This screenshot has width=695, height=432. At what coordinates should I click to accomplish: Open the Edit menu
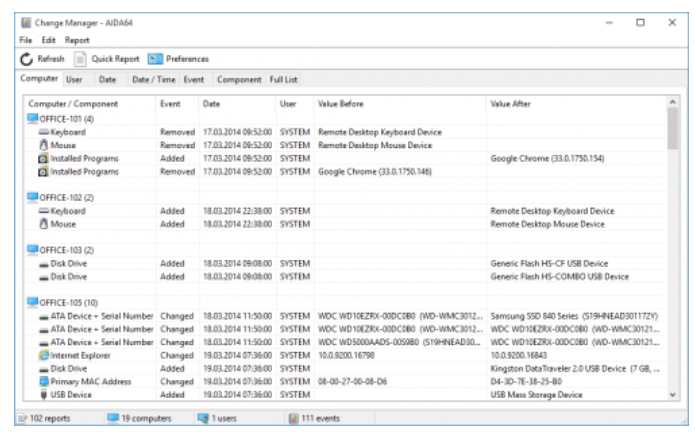point(48,40)
